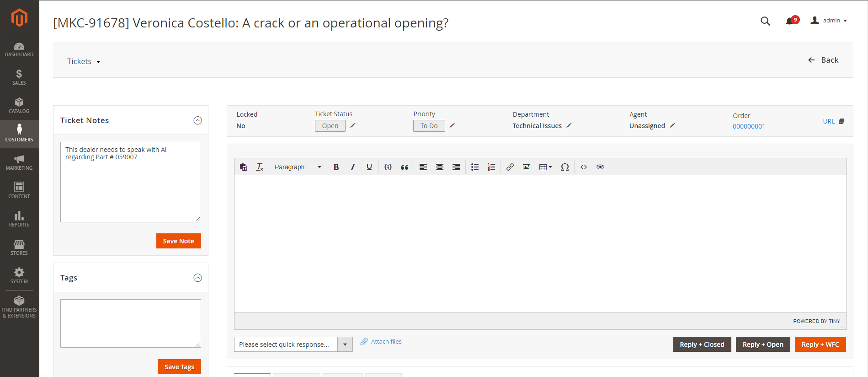Toggle bold formatting in editor
This screenshot has height=377, width=868.
pyautogui.click(x=336, y=167)
